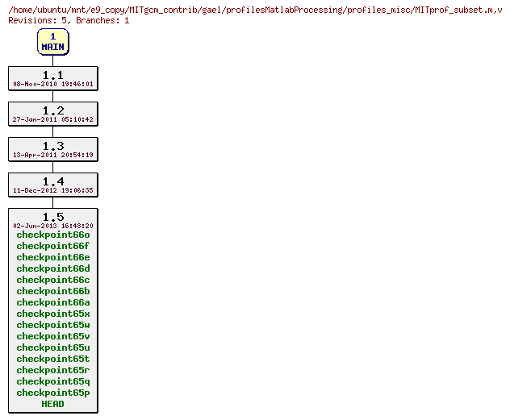Select revision 1.5 number
The width and height of the screenshot is (510, 420).
(x=53, y=217)
